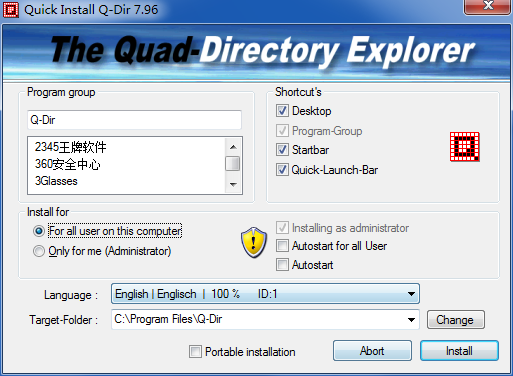Enable Autostart for all User
The width and height of the screenshot is (513, 376).
[x=282, y=246]
